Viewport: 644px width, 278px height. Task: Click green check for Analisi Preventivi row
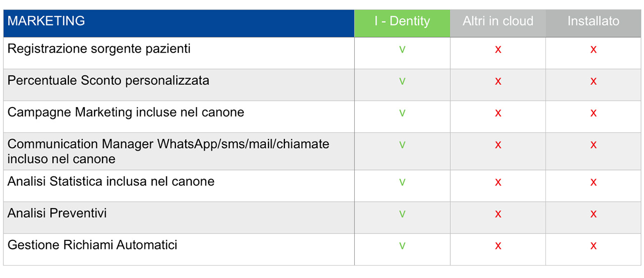[x=402, y=214]
